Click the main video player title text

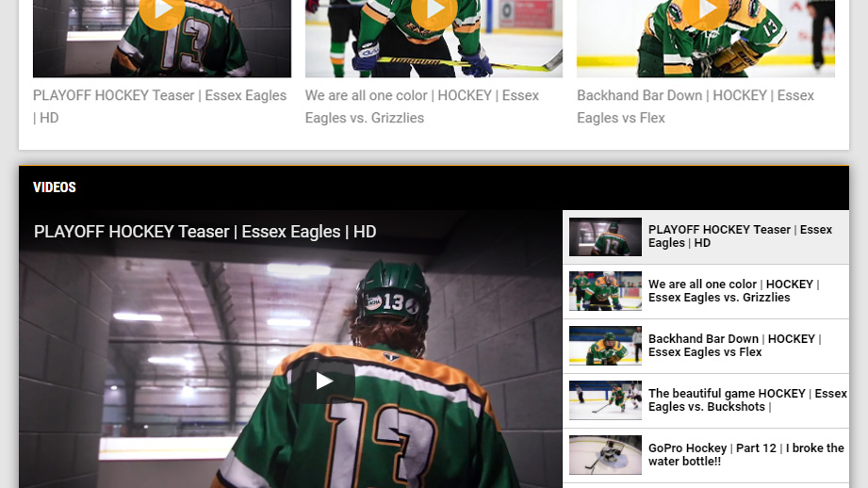pyautogui.click(x=205, y=232)
